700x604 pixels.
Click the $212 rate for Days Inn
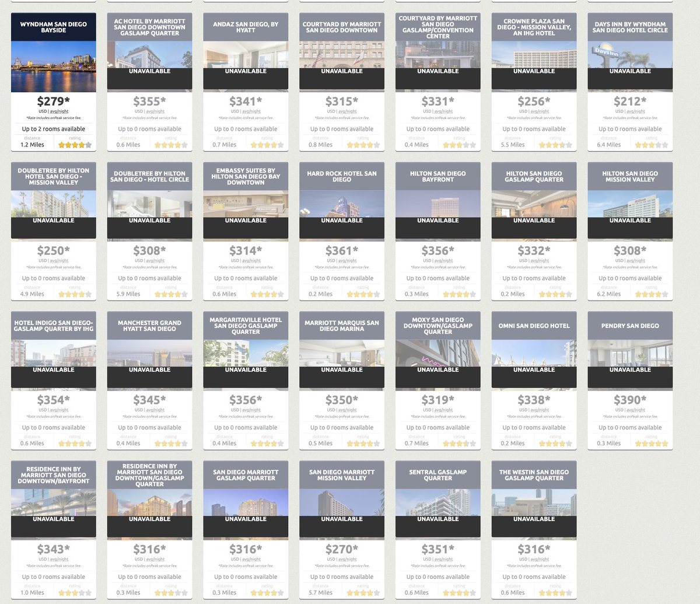[630, 102]
